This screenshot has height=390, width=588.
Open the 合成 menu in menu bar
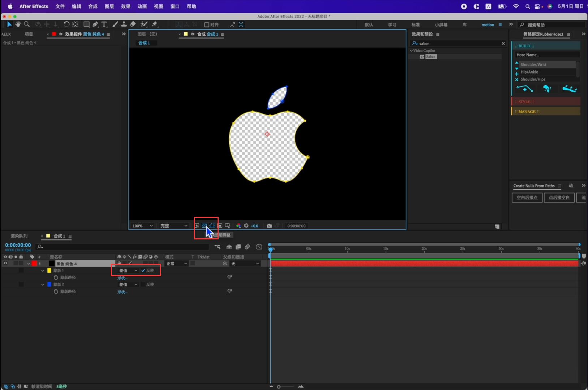[93, 6]
